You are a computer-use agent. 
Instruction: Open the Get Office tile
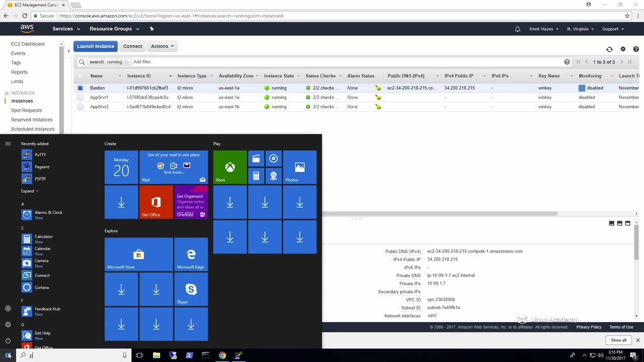click(156, 202)
